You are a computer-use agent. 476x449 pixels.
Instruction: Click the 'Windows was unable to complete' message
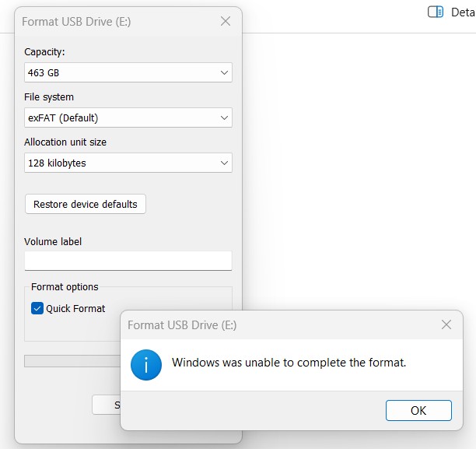click(x=289, y=363)
